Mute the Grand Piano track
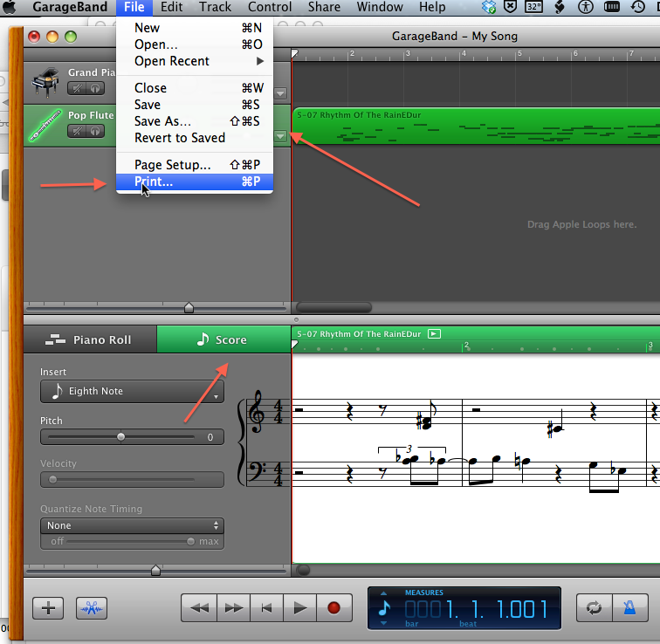 [x=77, y=88]
